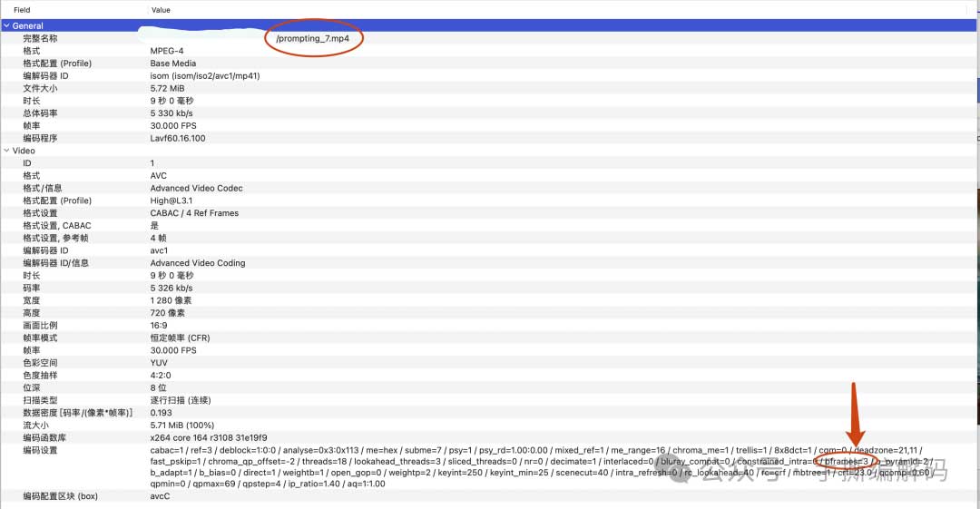Select the 色度抽样 row
The image size is (980, 509).
click(x=40, y=375)
